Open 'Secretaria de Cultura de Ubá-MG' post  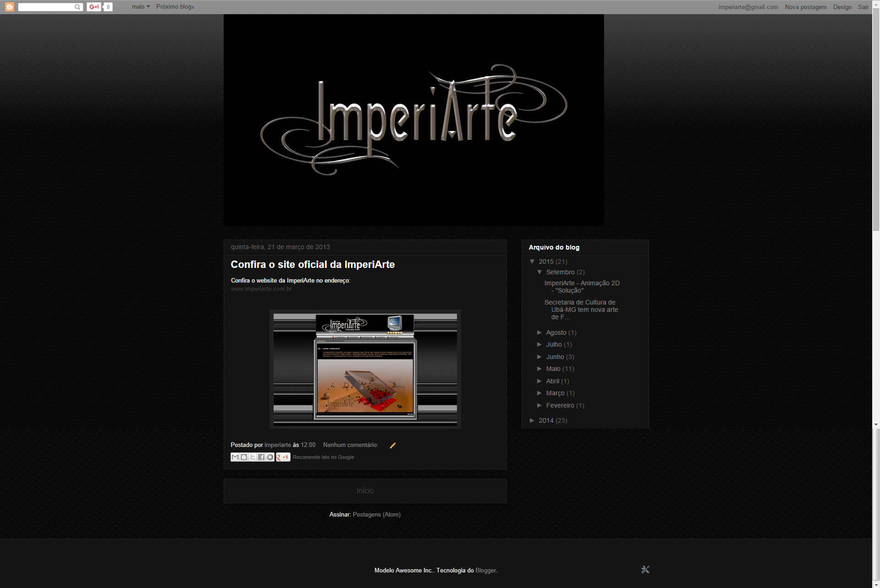[x=581, y=310]
